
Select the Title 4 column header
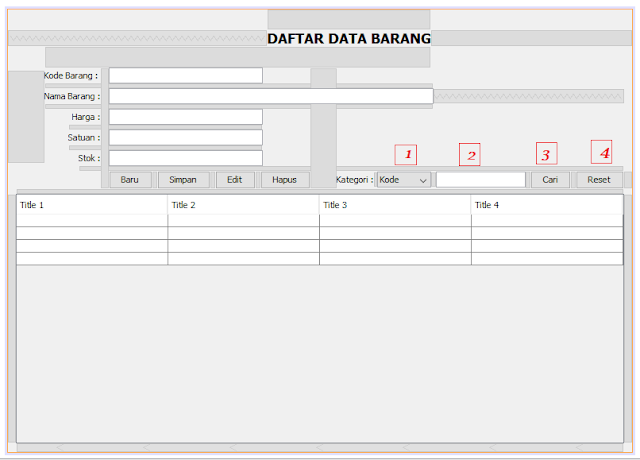point(547,205)
